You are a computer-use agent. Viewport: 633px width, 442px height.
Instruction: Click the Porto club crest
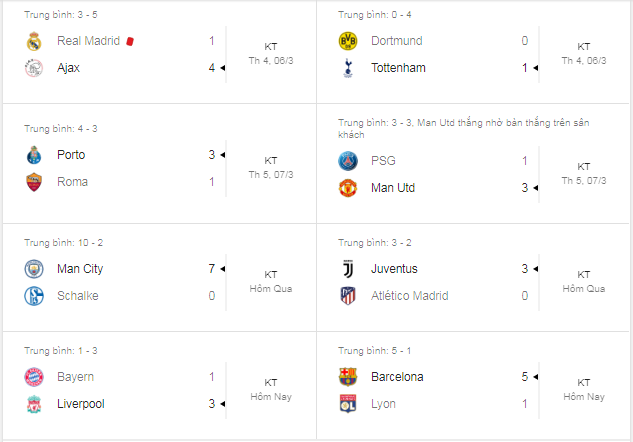(x=35, y=155)
